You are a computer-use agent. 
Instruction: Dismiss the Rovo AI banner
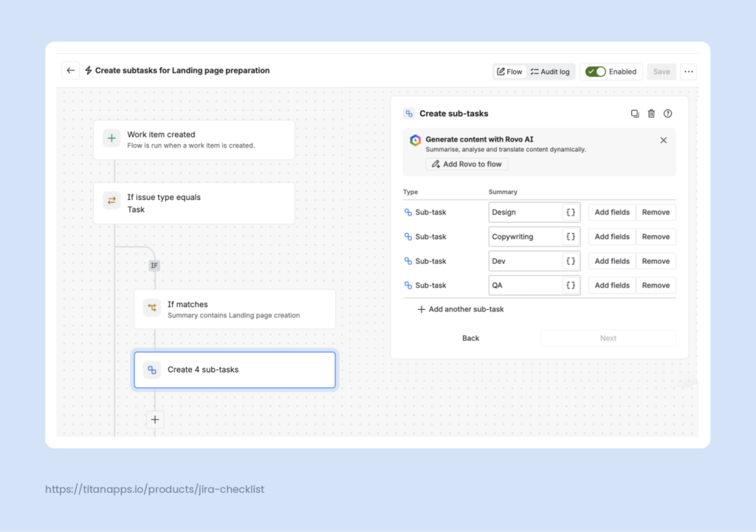click(664, 140)
